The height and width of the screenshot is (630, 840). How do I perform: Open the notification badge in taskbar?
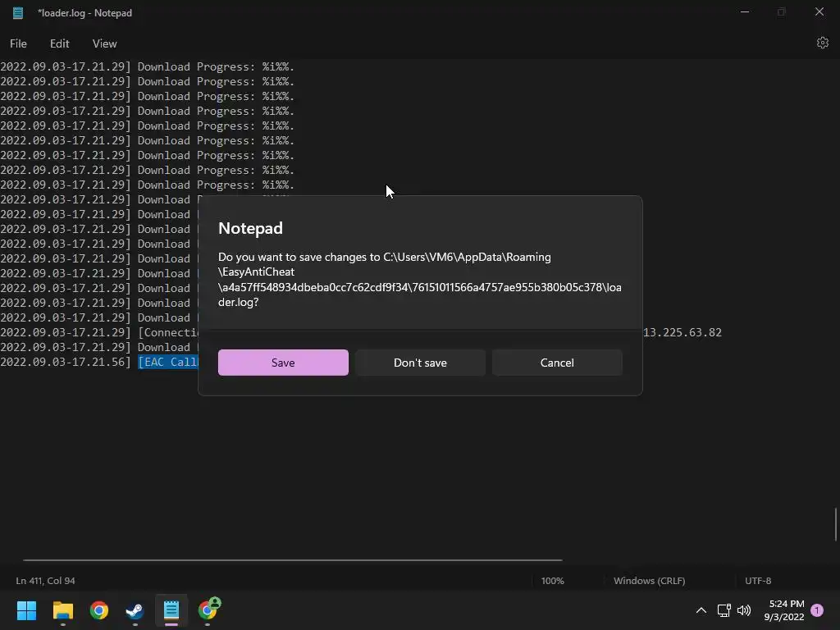click(817, 610)
